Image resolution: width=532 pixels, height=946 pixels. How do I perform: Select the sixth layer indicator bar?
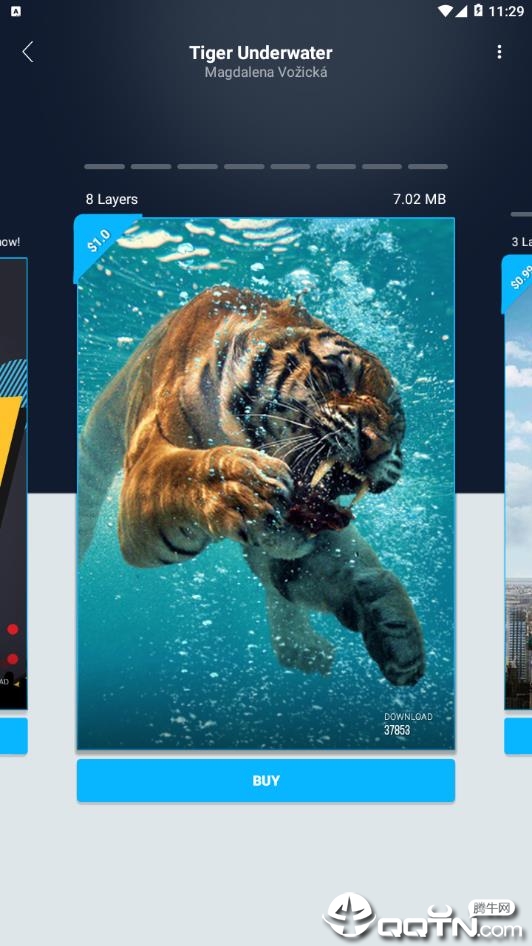tap(336, 167)
